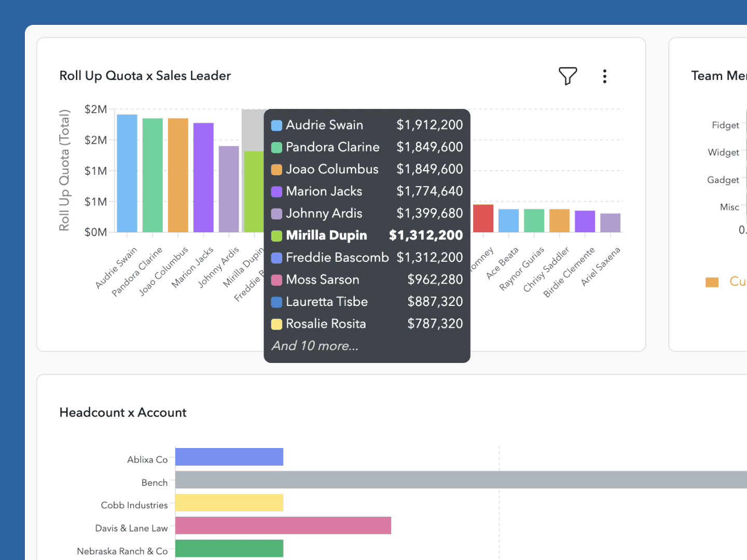Image resolution: width=747 pixels, height=560 pixels.
Task: Click the Nebraska Ranch & Co green bar
Action: 229,548
